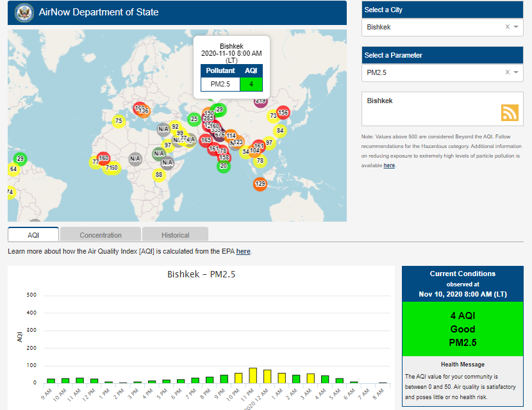Viewport: 532px width, 410px height.
Task: Click the yellow 84 map marker
Action: pos(279,131)
